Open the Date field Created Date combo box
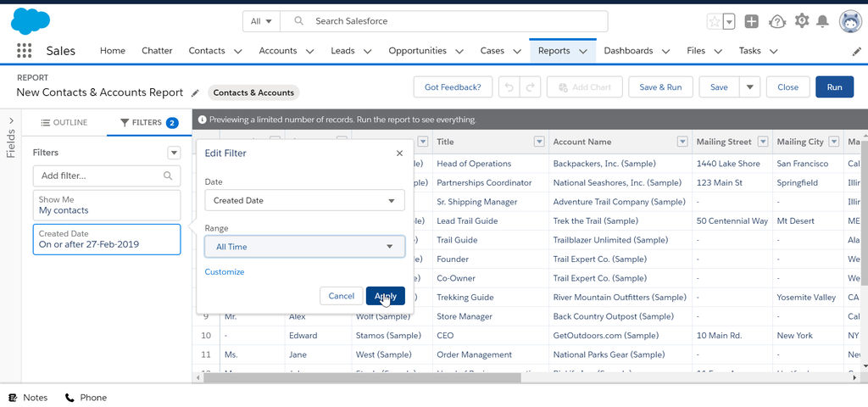This screenshot has height=407, width=868. [x=304, y=200]
